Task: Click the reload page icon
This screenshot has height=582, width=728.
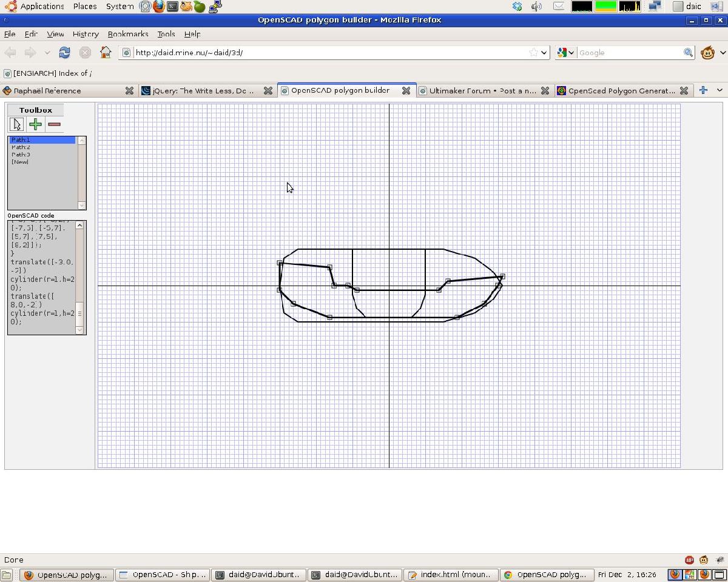Action: (64, 53)
